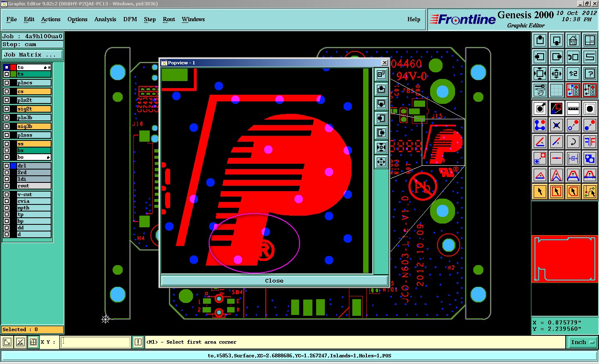Click the overlapping blue shapes icon
599x364 pixels.
[x=590, y=158]
